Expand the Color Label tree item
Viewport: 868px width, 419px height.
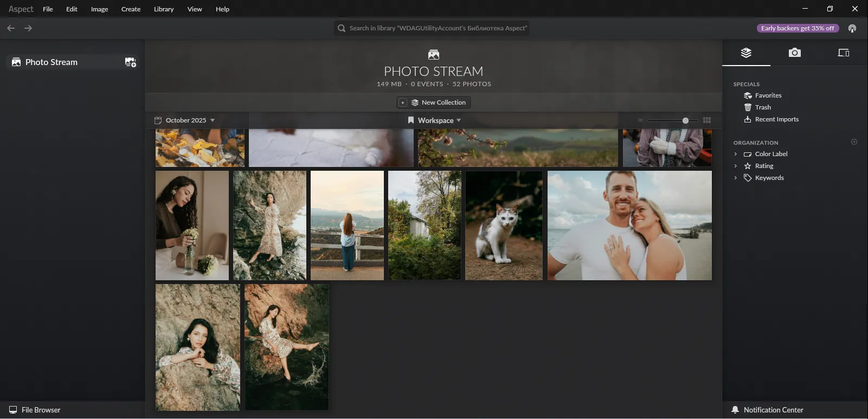736,154
